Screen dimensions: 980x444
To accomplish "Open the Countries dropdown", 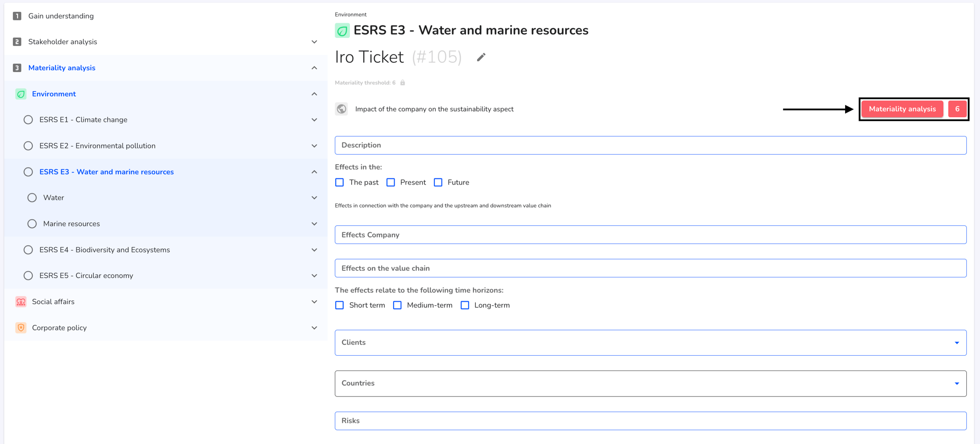I will click(650, 383).
